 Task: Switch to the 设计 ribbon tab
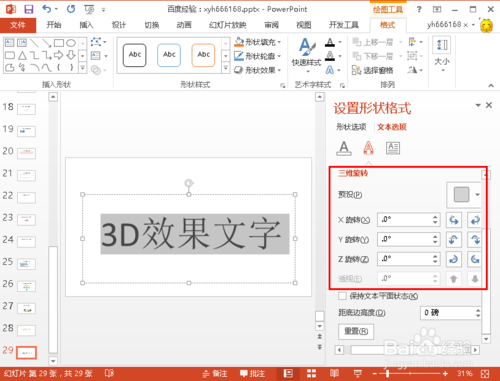(119, 25)
